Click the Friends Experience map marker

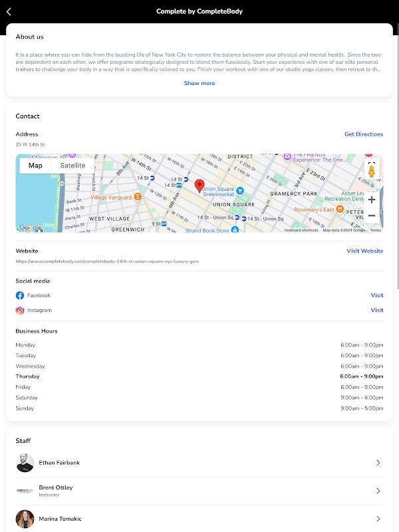coord(287,156)
